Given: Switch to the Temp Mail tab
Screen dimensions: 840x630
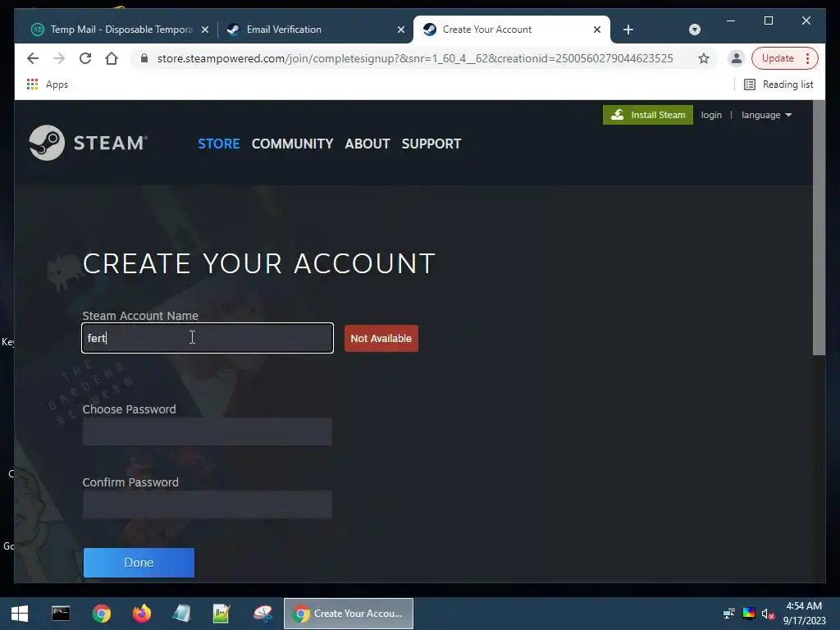Looking at the screenshot, I should coord(121,30).
